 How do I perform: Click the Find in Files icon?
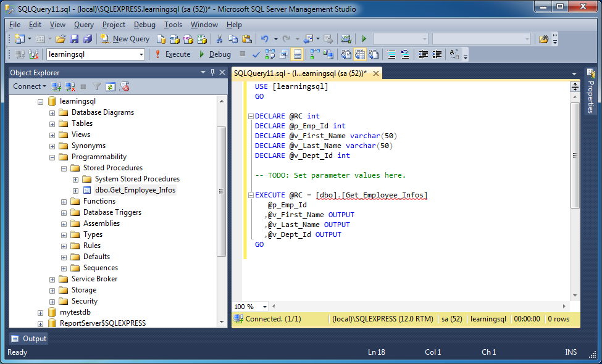pos(543,39)
